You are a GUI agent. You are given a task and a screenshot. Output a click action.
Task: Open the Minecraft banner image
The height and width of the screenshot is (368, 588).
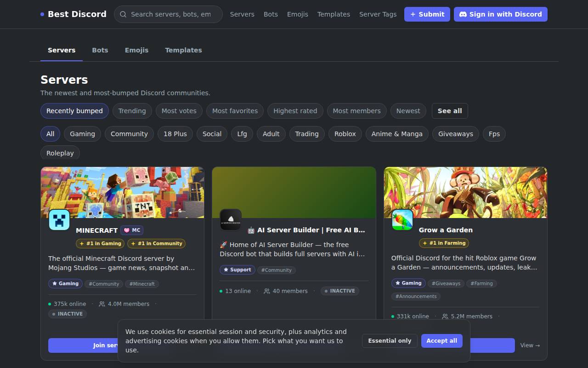(x=123, y=192)
